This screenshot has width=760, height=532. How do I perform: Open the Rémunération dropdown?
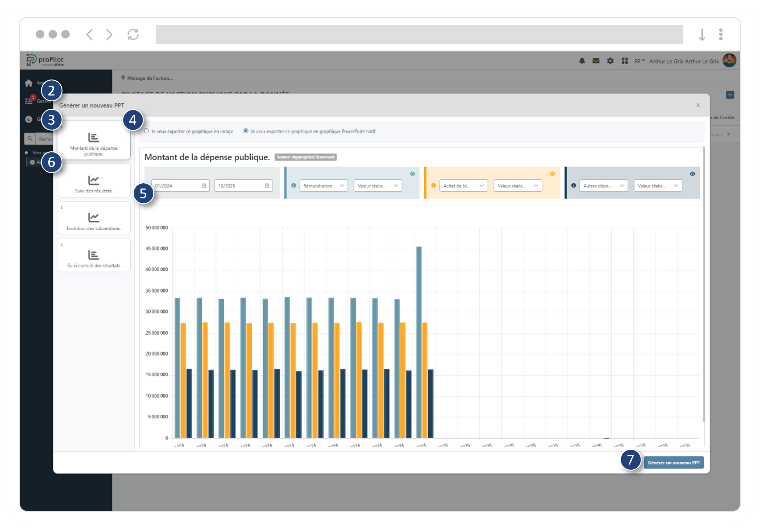coord(324,186)
